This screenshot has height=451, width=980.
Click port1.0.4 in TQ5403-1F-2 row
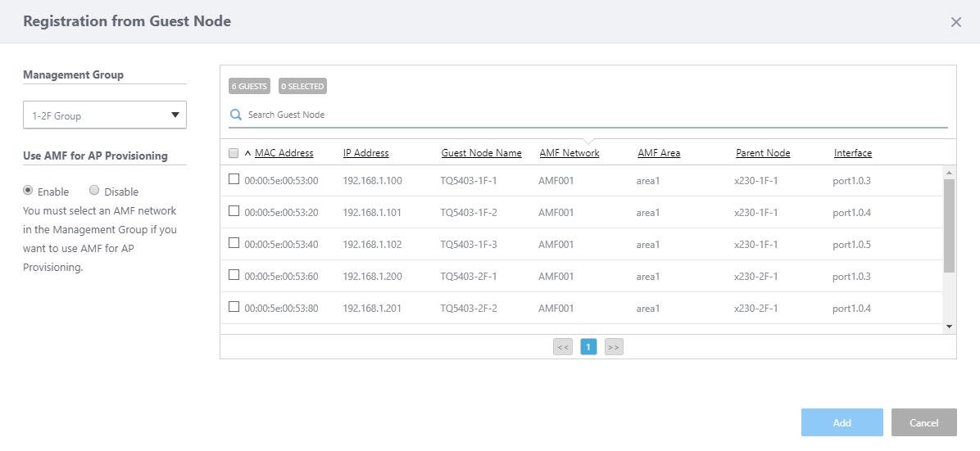[852, 213]
